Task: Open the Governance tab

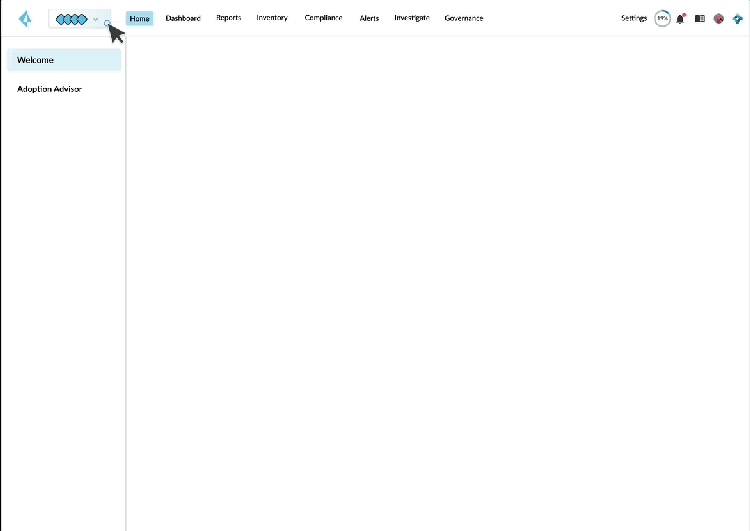Action: point(464,19)
